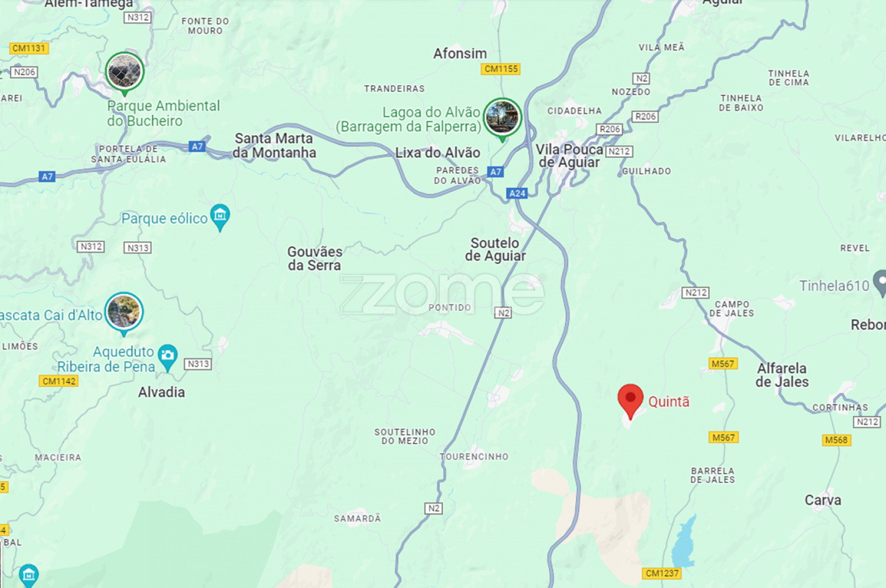The height and width of the screenshot is (588, 886).
Task: Select the Aqueduto Ribeira de Pena camera icon
Action: tap(167, 357)
